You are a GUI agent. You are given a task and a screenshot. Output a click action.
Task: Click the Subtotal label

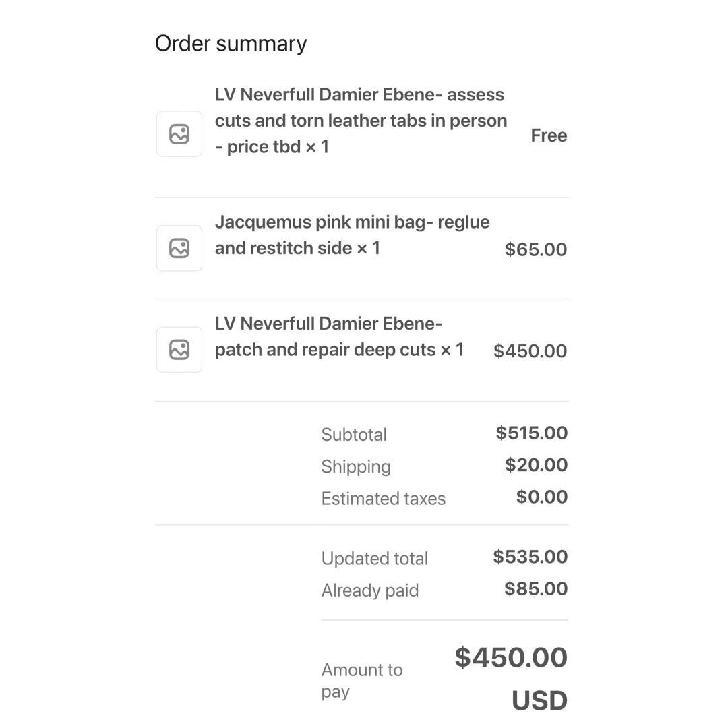click(354, 435)
